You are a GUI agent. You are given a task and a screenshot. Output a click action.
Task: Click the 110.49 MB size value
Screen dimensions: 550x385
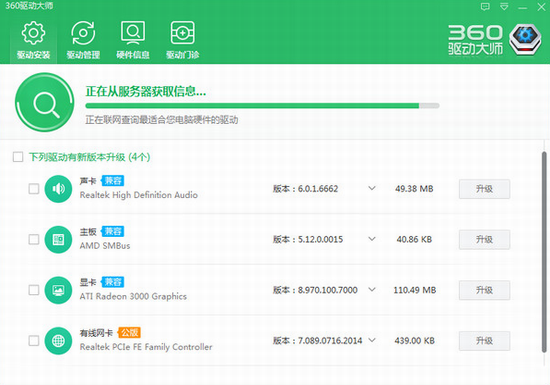(x=415, y=290)
